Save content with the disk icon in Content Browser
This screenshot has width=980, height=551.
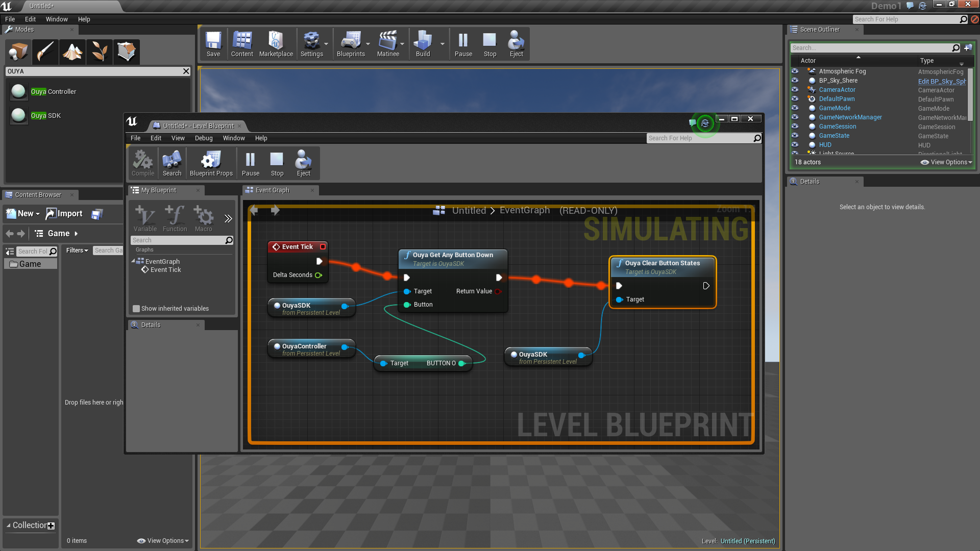coord(97,214)
